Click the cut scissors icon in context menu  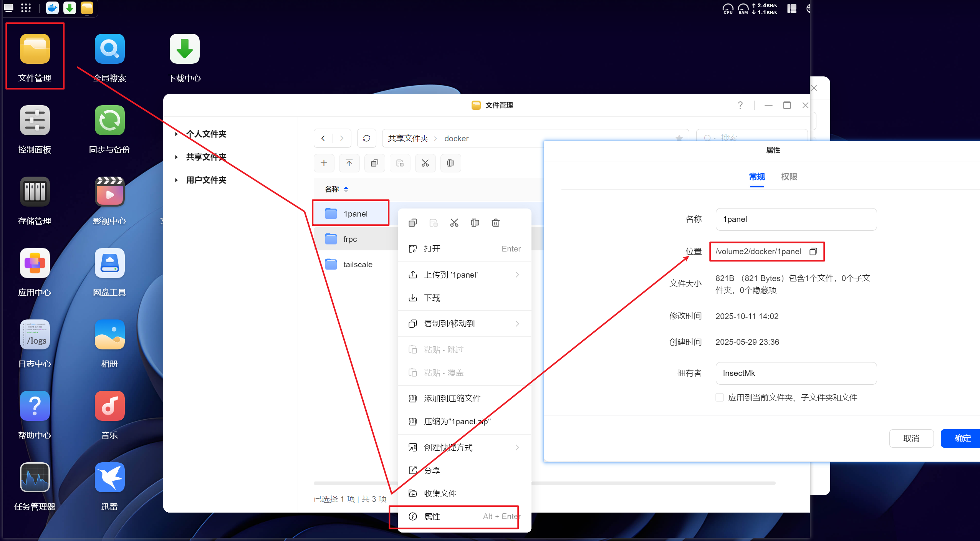(454, 223)
